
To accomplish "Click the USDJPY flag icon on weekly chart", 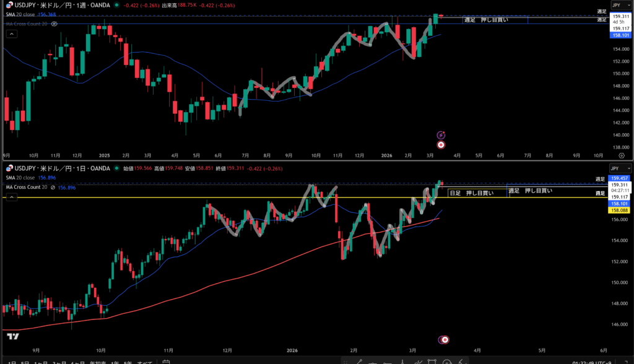I will pos(9,5).
